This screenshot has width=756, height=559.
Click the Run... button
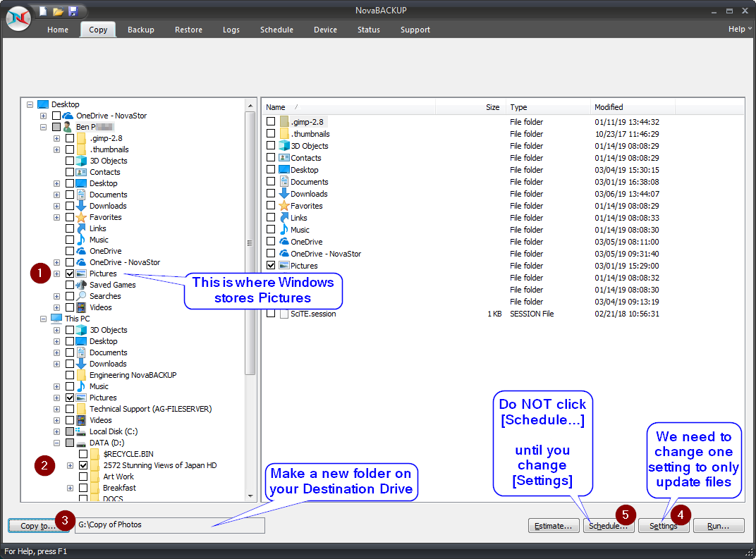pos(719,526)
